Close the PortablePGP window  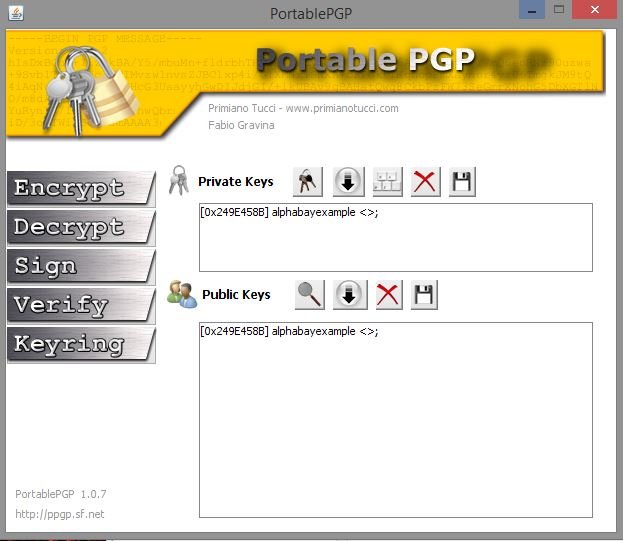point(594,10)
